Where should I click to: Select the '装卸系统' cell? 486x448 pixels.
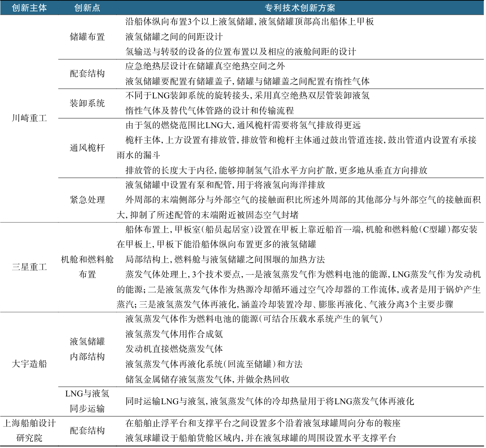pyautogui.click(x=87, y=103)
